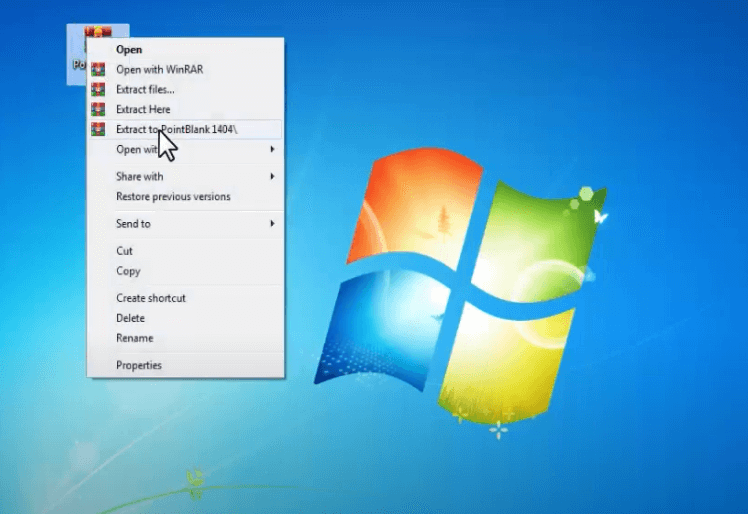This screenshot has height=514, width=748.
Task: Click WinRAR icon beside Open with WinRAR
Action: (98, 69)
